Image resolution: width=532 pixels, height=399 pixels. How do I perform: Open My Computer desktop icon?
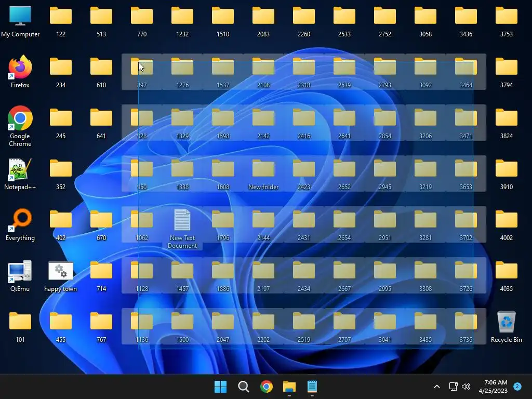pyautogui.click(x=20, y=21)
